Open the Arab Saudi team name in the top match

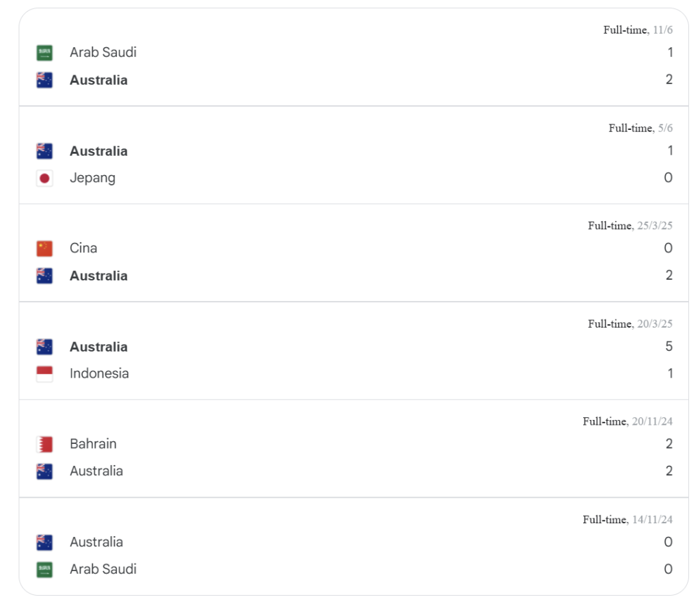(103, 52)
